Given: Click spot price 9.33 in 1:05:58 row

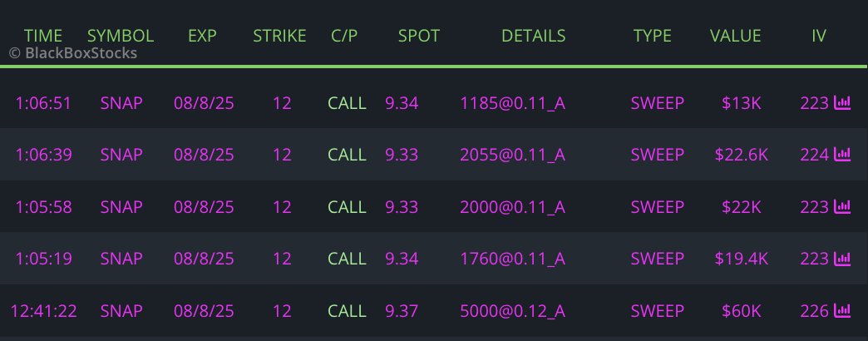Looking at the screenshot, I should [x=402, y=206].
